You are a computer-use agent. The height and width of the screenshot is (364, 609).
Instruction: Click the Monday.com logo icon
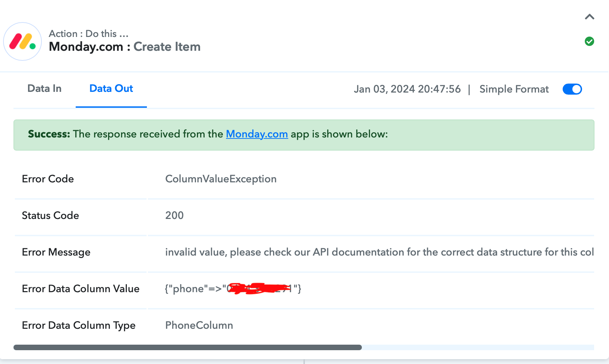coord(22,41)
